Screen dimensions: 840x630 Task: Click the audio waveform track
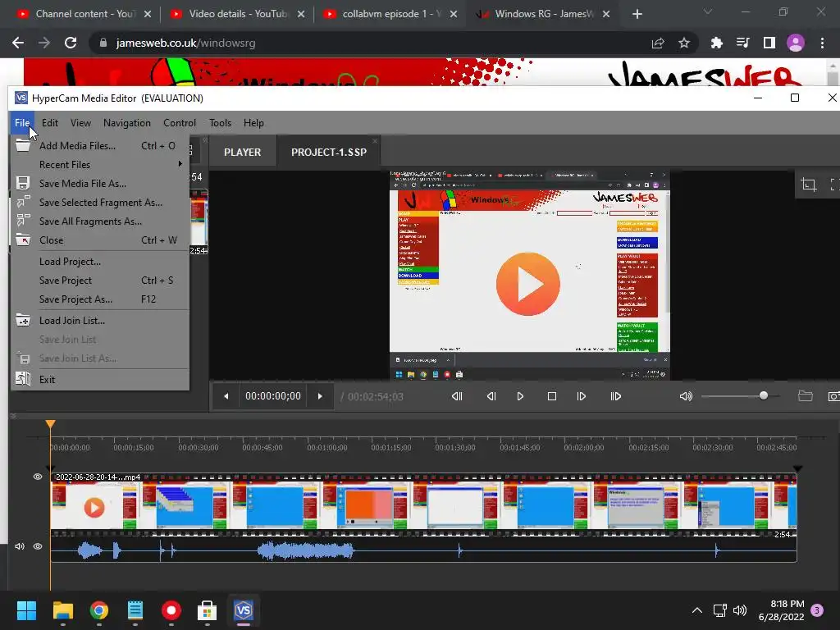click(x=423, y=550)
